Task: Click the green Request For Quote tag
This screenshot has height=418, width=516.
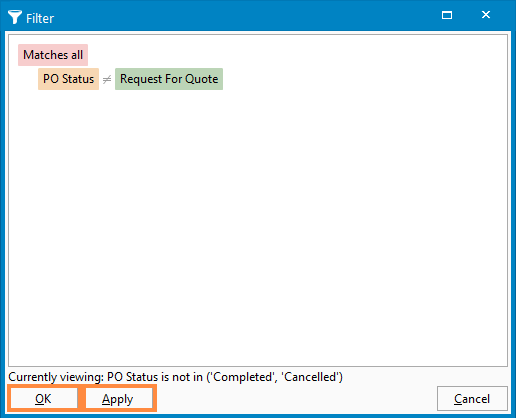Action: [169, 79]
